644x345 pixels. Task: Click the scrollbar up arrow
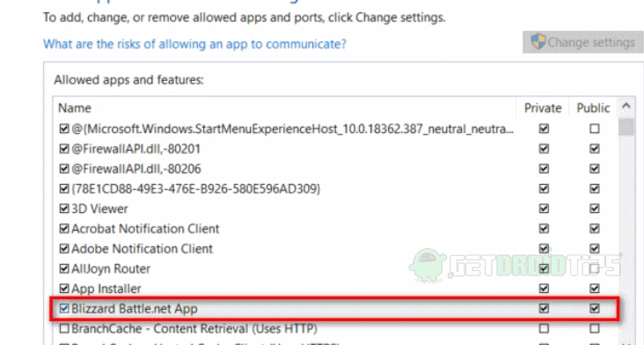tap(626, 106)
